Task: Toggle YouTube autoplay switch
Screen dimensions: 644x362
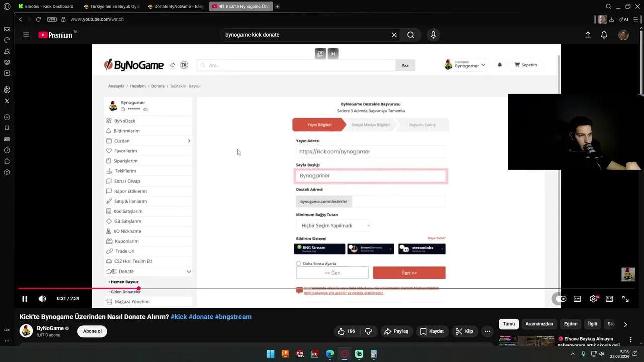Action: (x=560, y=299)
